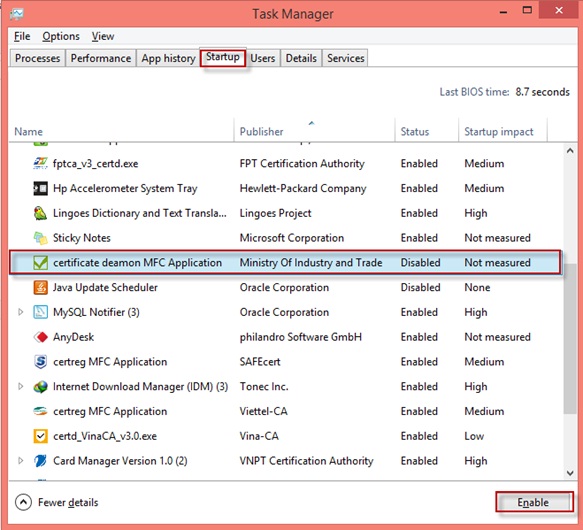Screen dimensions: 583x530
Task: Open the Options menu
Action: pyautogui.click(x=61, y=36)
